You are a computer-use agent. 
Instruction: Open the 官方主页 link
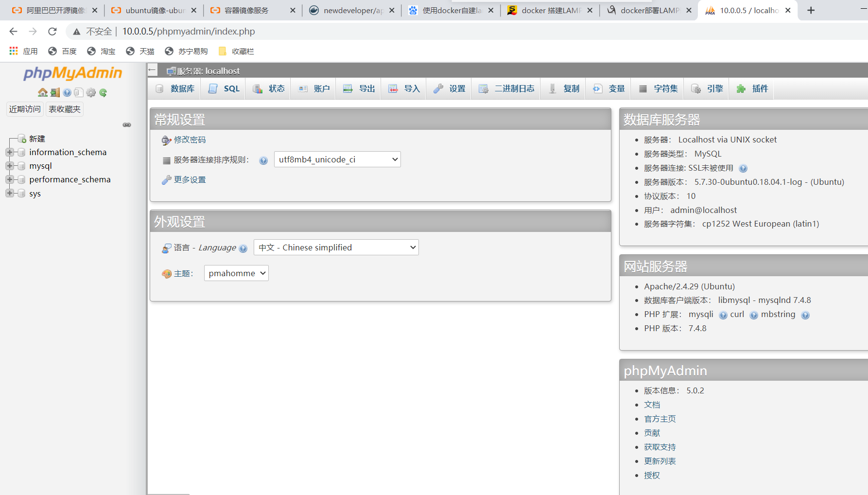pyautogui.click(x=660, y=419)
